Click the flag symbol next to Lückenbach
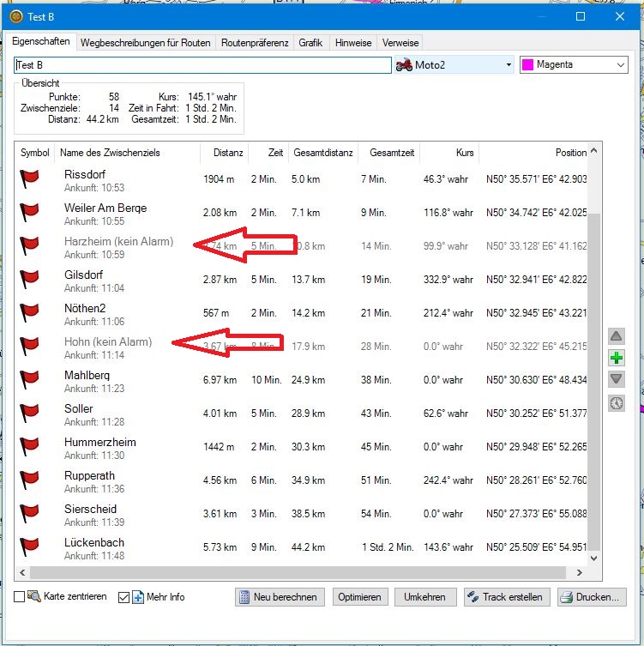The image size is (644, 646). click(x=30, y=548)
